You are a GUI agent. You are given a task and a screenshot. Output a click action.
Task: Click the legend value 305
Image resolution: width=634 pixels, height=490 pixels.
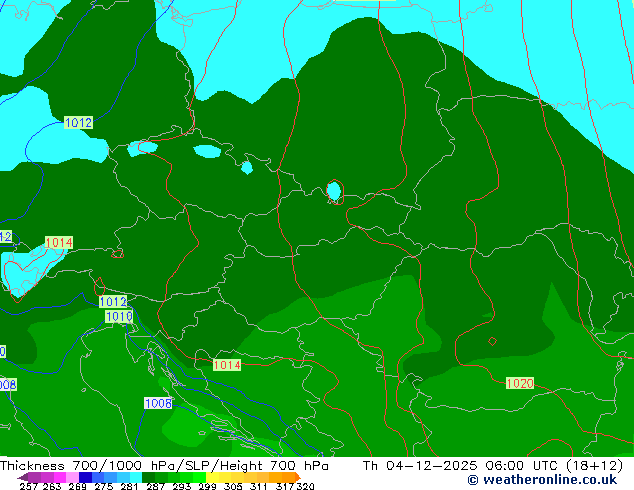233,486
